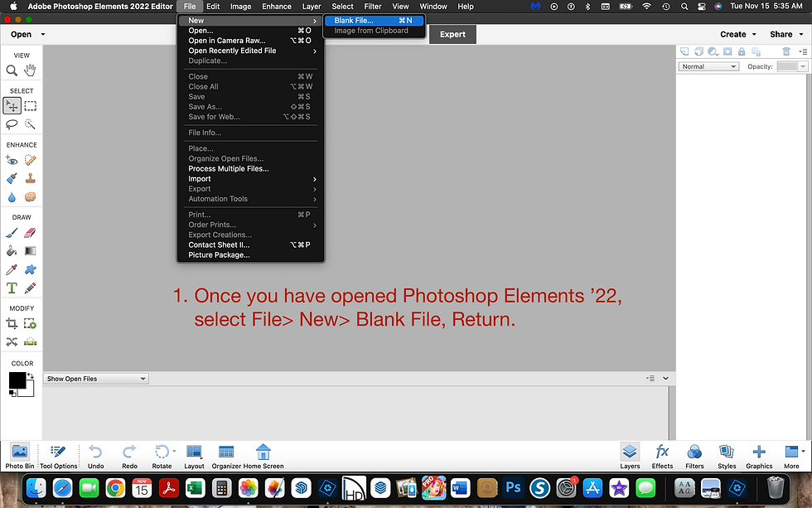Screen dimensions: 812x508
Task: Select the Recompose tool
Action: [x=30, y=324]
